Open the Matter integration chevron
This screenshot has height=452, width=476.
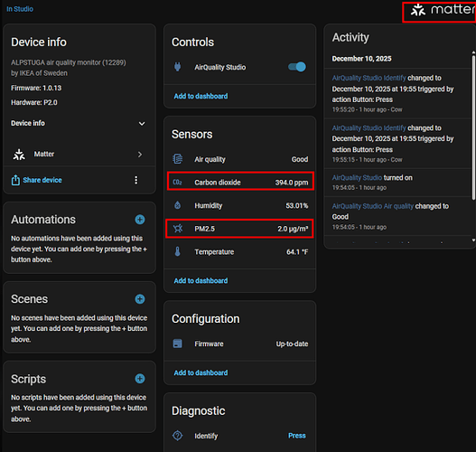pyautogui.click(x=140, y=155)
